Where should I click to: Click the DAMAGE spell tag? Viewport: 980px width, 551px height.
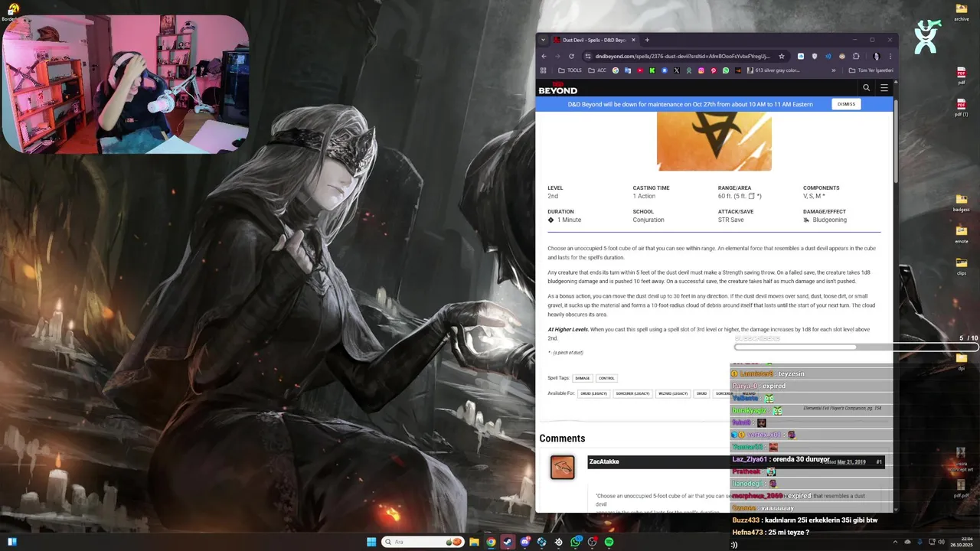click(x=583, y=378)
